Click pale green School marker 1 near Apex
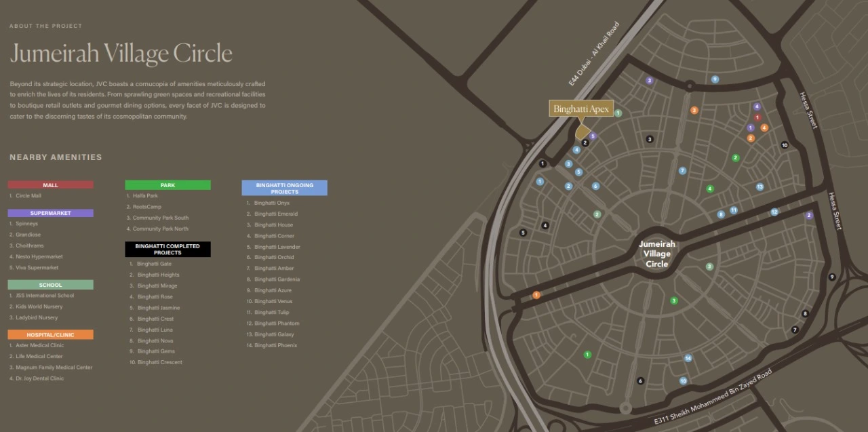Viewport: 868px width, 432px height. (x=618, y=113)
